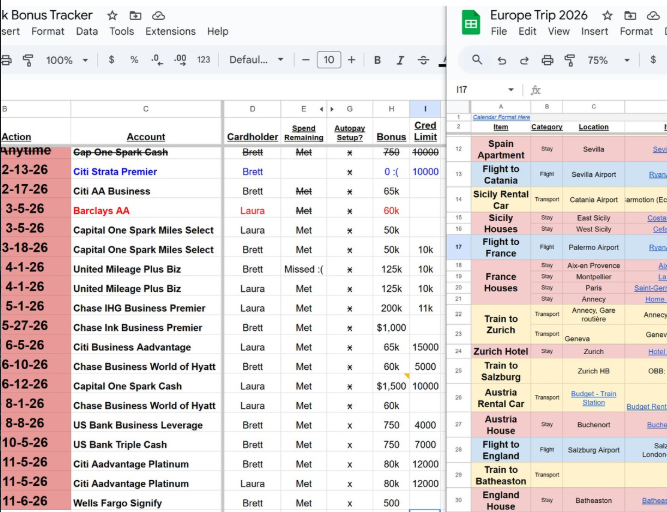Click the Flight to France cell
Image resolution: width=667 pixels, height=512 pixels.
tap(501, 247)
